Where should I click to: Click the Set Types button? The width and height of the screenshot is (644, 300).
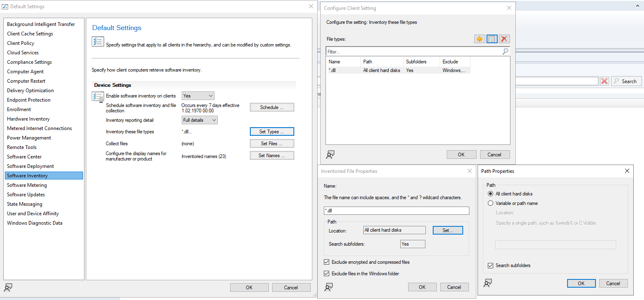[272, 132]
